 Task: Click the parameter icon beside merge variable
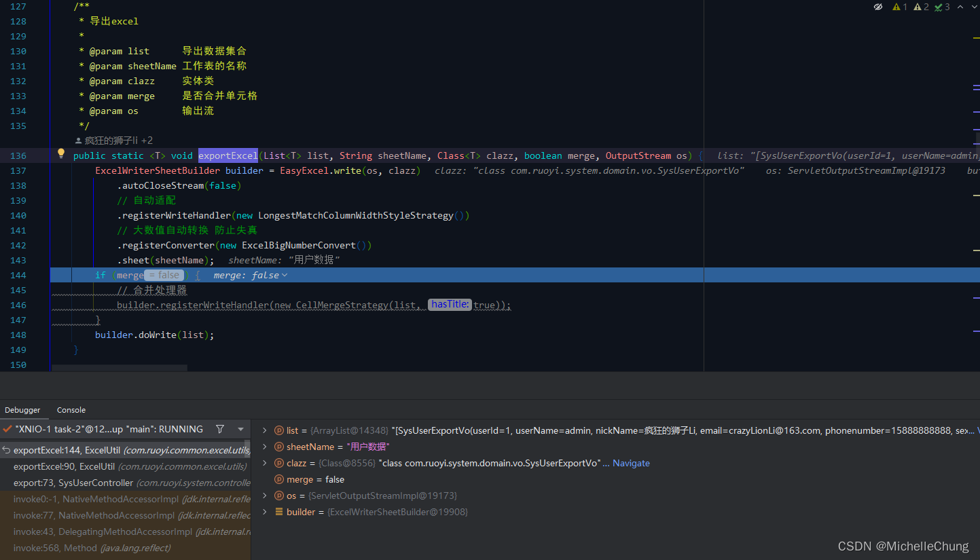pyautogui.click(x=278, y=479)
